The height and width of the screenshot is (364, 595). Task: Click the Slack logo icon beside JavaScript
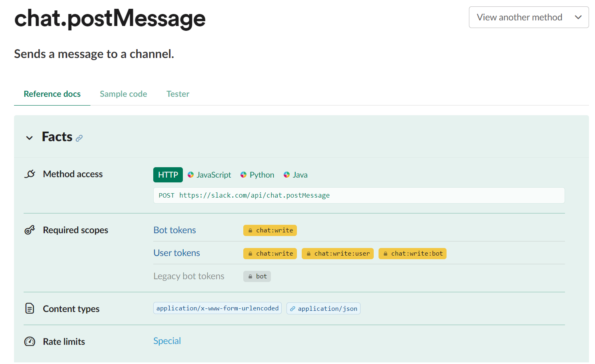coord(190,175)
